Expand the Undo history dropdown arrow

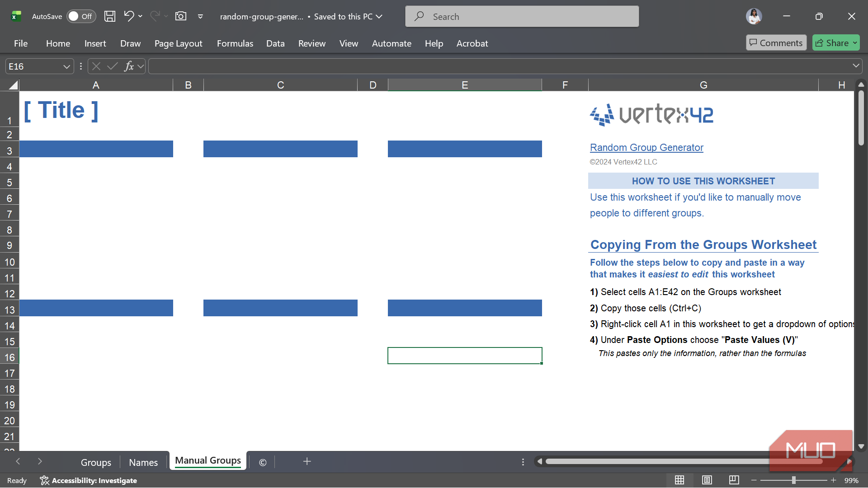pos(140,16)
